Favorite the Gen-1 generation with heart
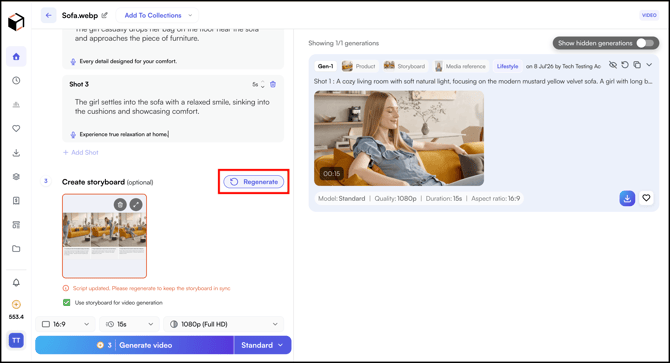The image size is (670, 363). (646, 198)
